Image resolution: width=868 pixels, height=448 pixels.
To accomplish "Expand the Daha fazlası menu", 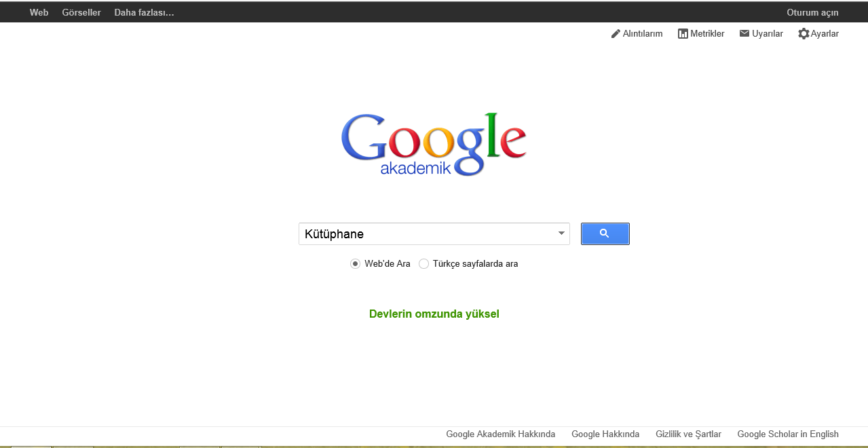I will click(x=144, y=12).
